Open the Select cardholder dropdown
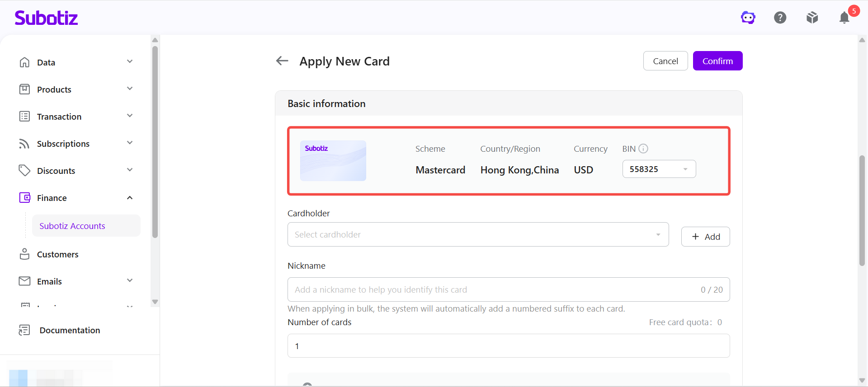 click(x=478, y=234)
